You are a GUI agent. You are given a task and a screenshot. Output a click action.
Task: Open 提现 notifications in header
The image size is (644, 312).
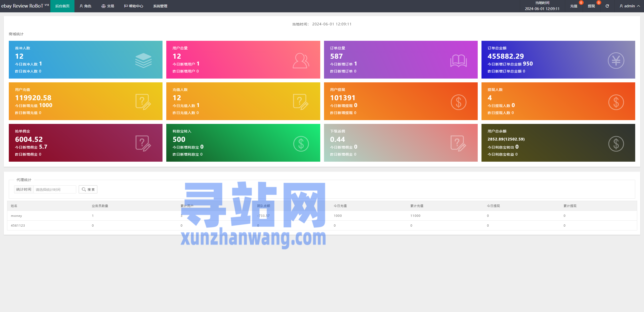click(591, 6)
